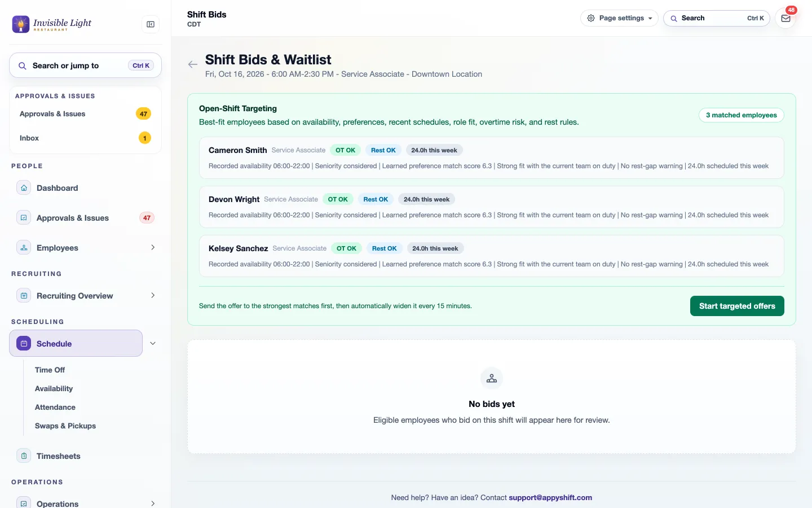Click Start targeted offers button
Image resolution: width=812 pixels, height=508 pixels.
pyautogui.click(x=737, y=306)
